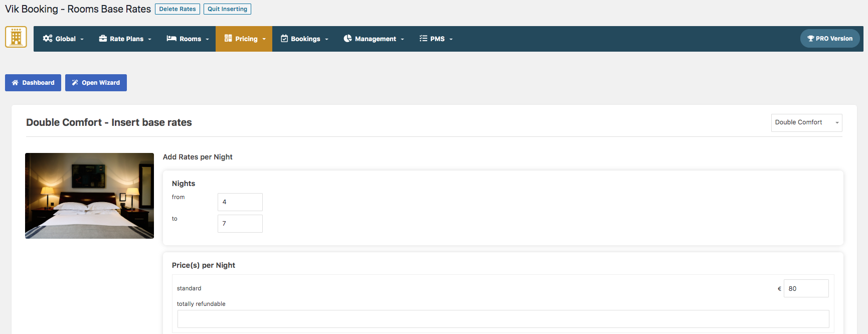
Task: Open the Bookings menu
Action: 304,39
